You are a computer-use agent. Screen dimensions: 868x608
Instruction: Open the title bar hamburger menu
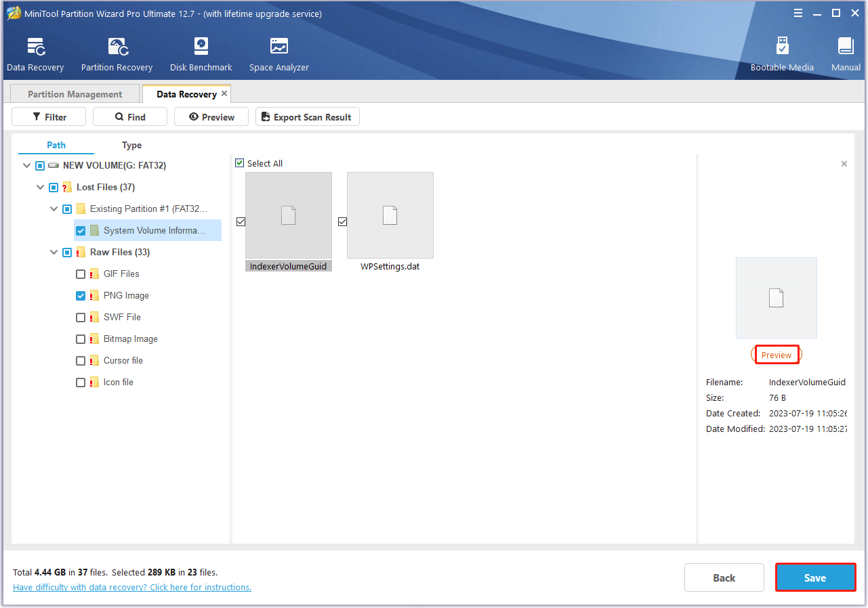click(798, 13)
